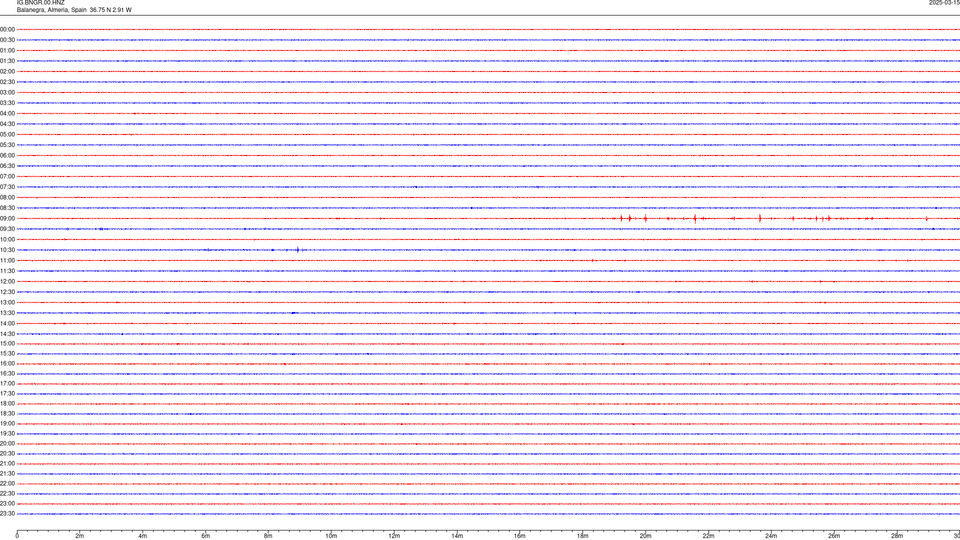Viewport: 960px width, 540px height.
Task: Select the 12:00 trace label
Action: (x=7, y=282)
